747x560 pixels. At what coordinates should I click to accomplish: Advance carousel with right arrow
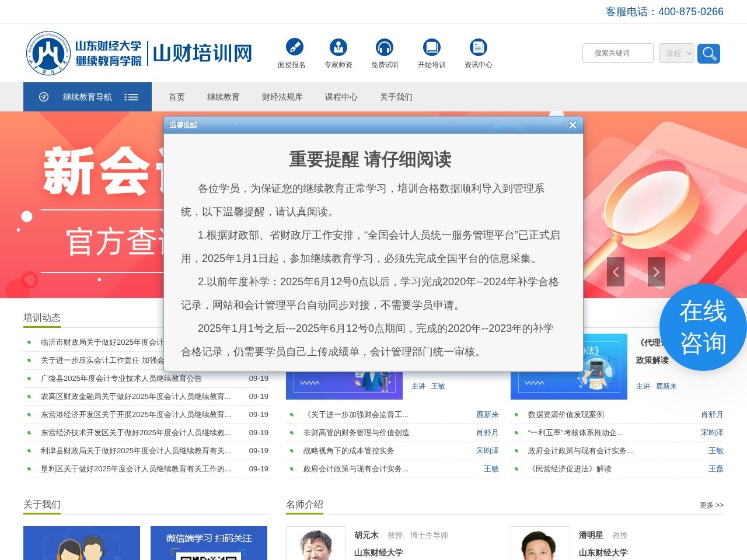coord(656,272)
